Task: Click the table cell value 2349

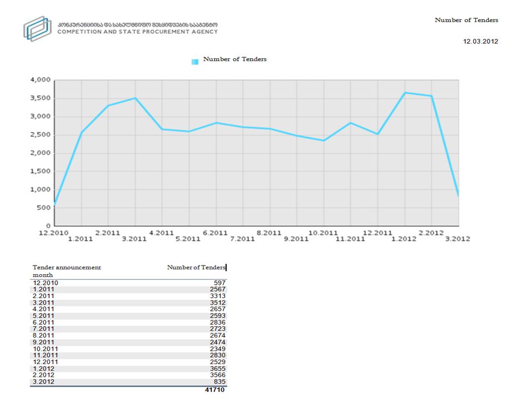Action: coord(217,349)
